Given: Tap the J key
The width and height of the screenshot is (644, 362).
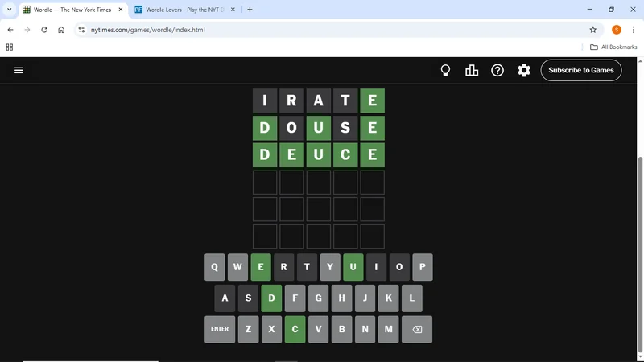Looking at the screenshot, I should click(365, 298).
